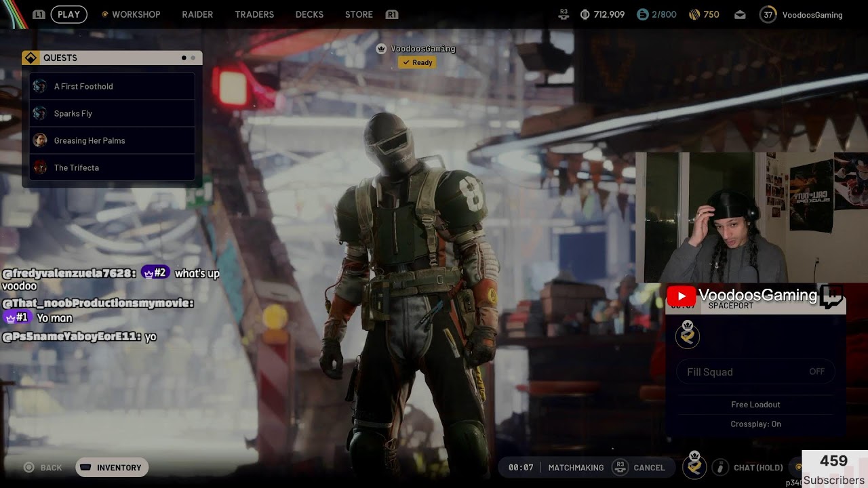This screenshot has width=868, height=488.
Task: Open the WORKSHOP tab
Action: tap(136, 14)
